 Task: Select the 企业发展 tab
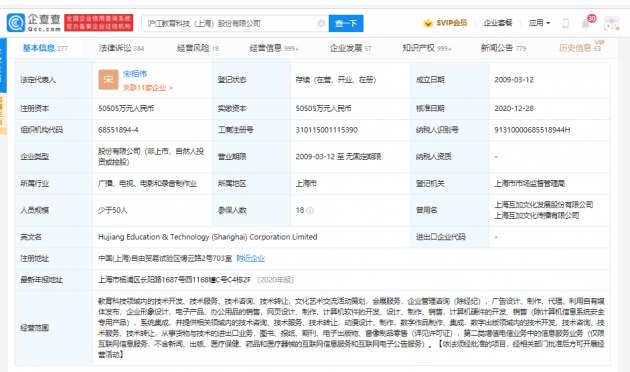click(x=350, y=48)
